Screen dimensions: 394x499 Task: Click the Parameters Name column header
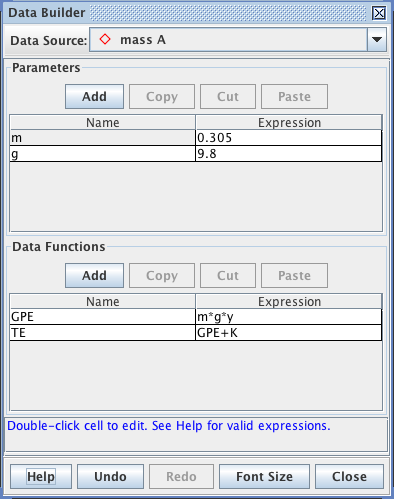103,122
